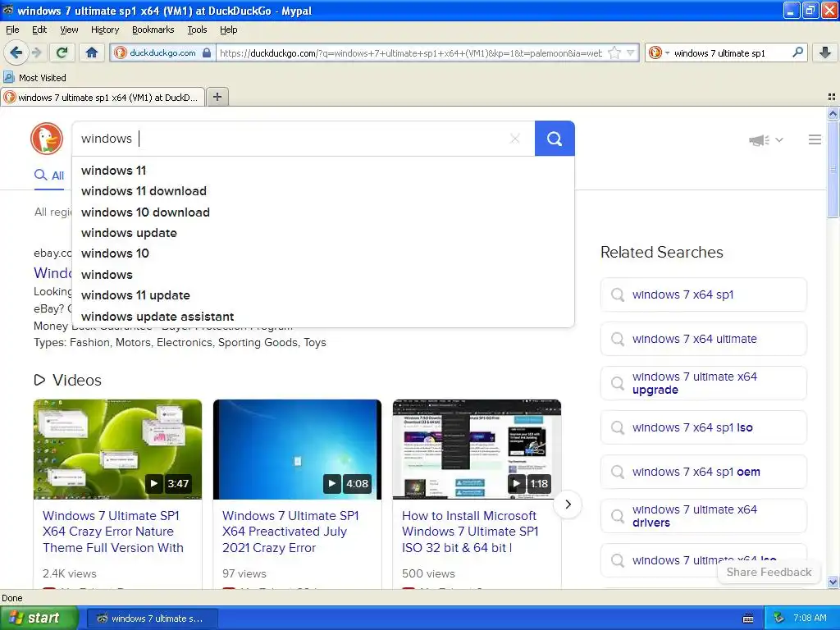
Task: Open the File menu
Action: pyautogui.click(x=12, y=30)
